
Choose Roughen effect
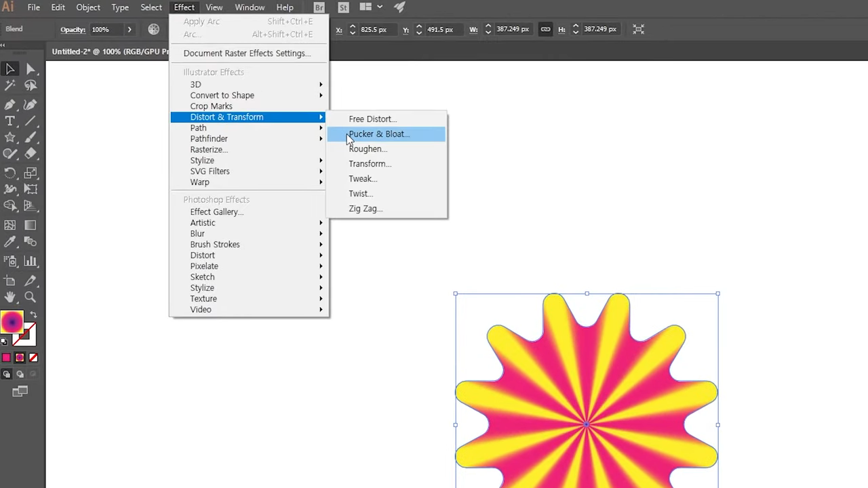pos(386,149)
